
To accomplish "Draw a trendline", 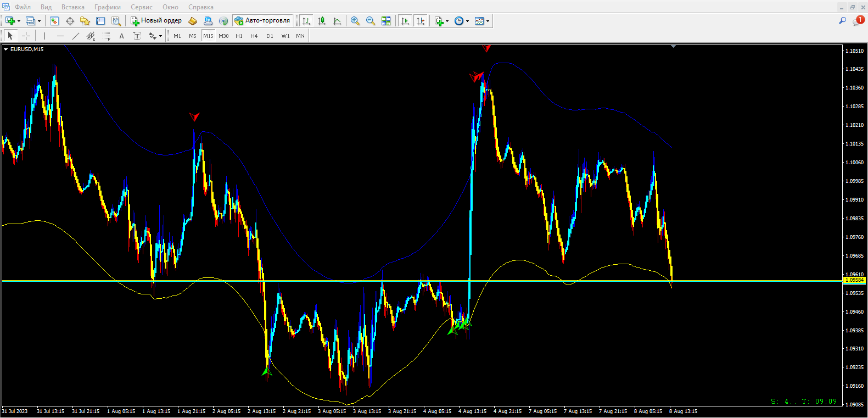I will 75,36.
